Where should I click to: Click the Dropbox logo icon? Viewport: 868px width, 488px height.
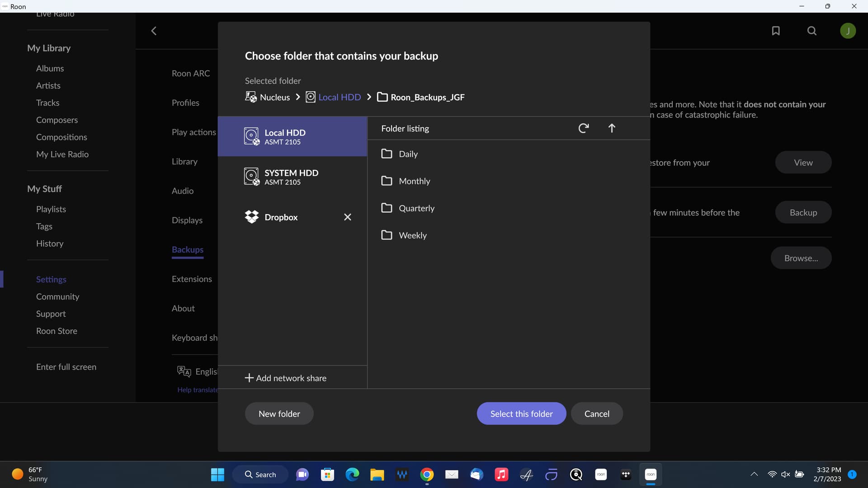coord(251,217)
